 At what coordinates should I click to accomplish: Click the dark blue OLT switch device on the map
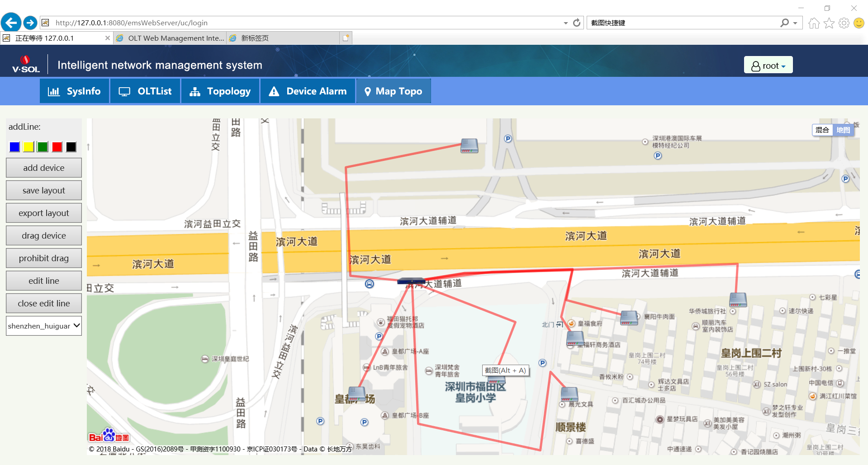[x=411, y=281]
